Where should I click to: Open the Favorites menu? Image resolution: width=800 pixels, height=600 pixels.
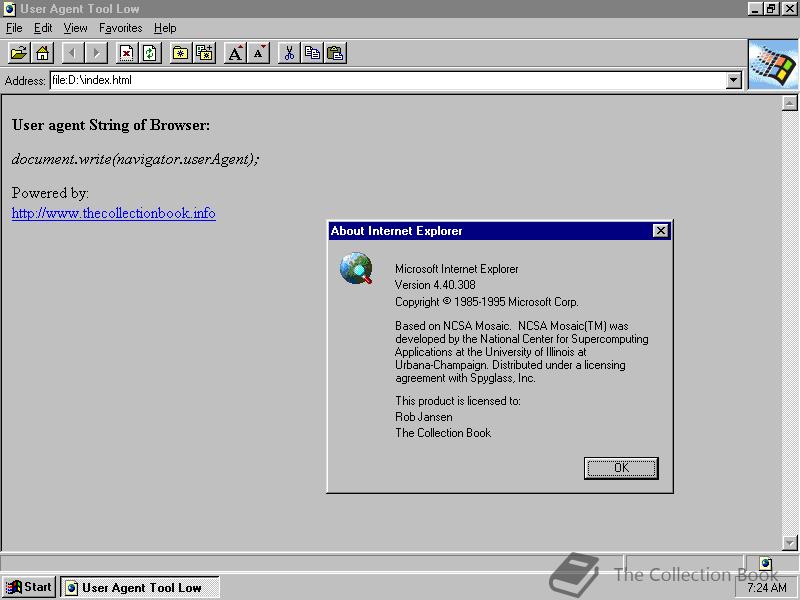(120, 28)
